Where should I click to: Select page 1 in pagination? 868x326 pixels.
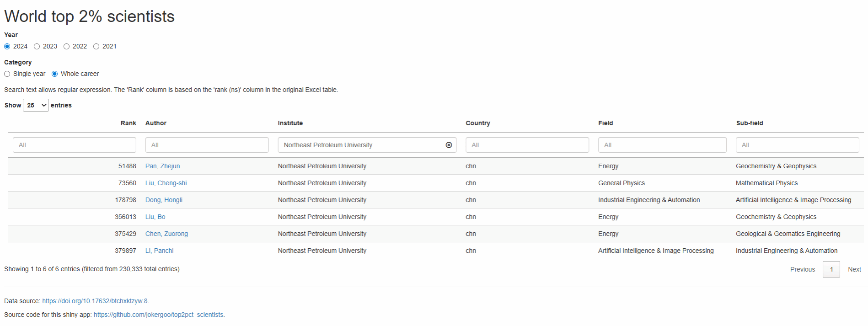pos(831,269)
